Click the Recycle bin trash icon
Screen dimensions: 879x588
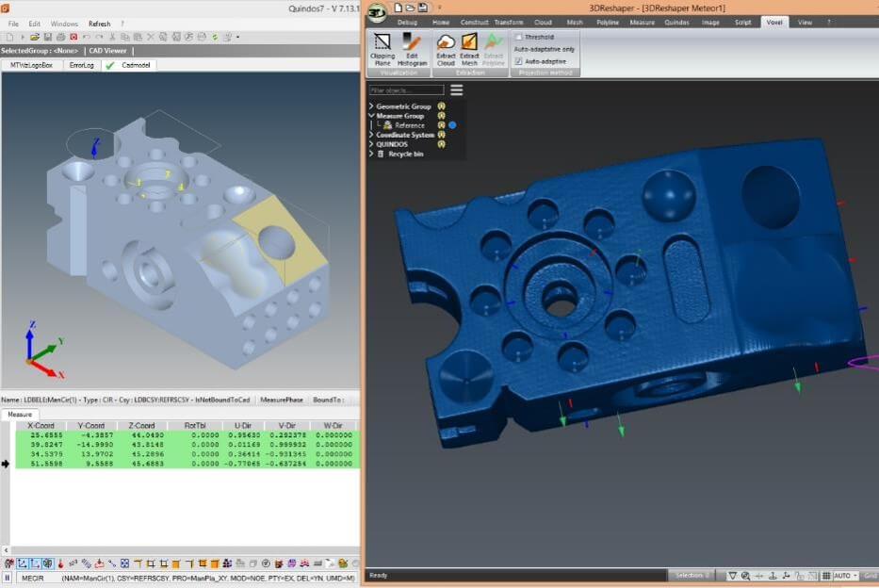381,154
